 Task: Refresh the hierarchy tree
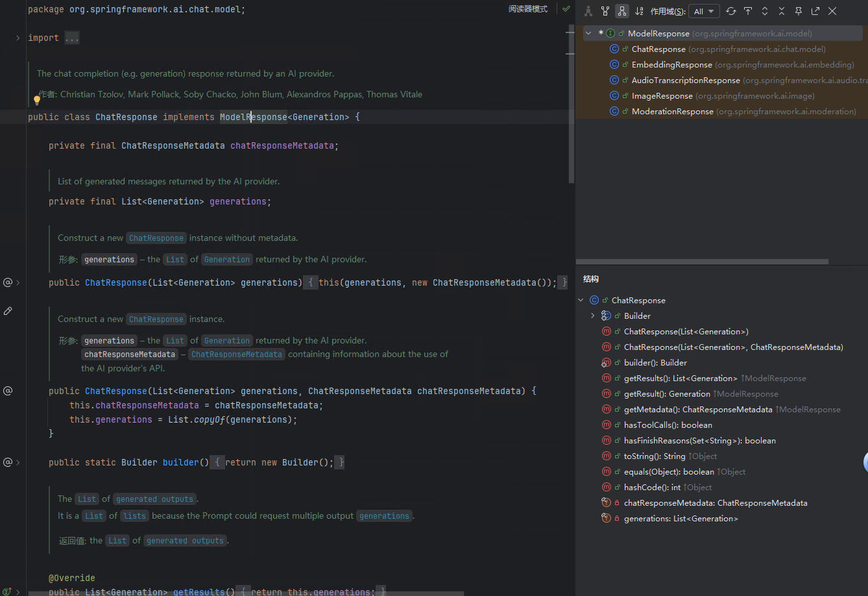click(731, 11)
